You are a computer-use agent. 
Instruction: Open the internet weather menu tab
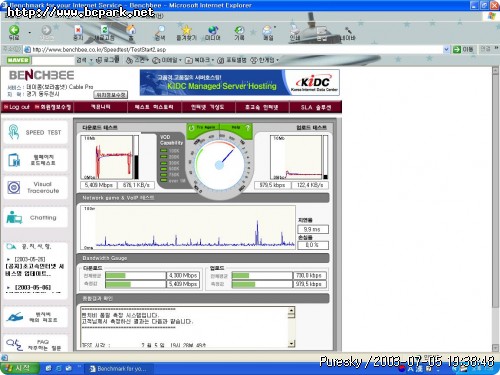tap(208, 107)
